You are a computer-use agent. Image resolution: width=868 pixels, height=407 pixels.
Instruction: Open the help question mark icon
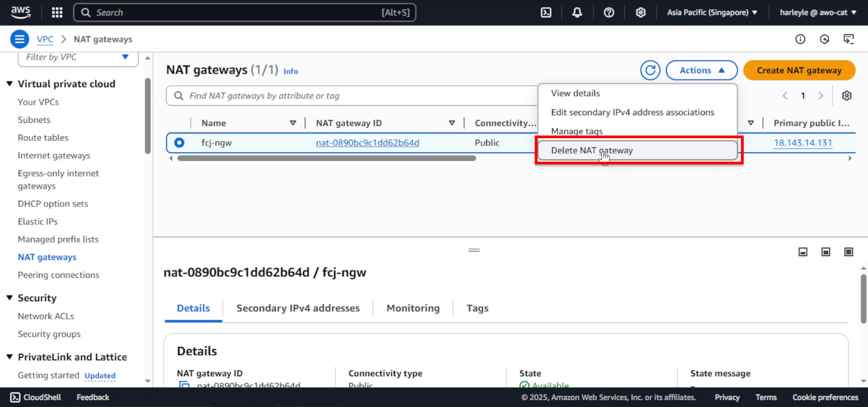coord(609,13)
